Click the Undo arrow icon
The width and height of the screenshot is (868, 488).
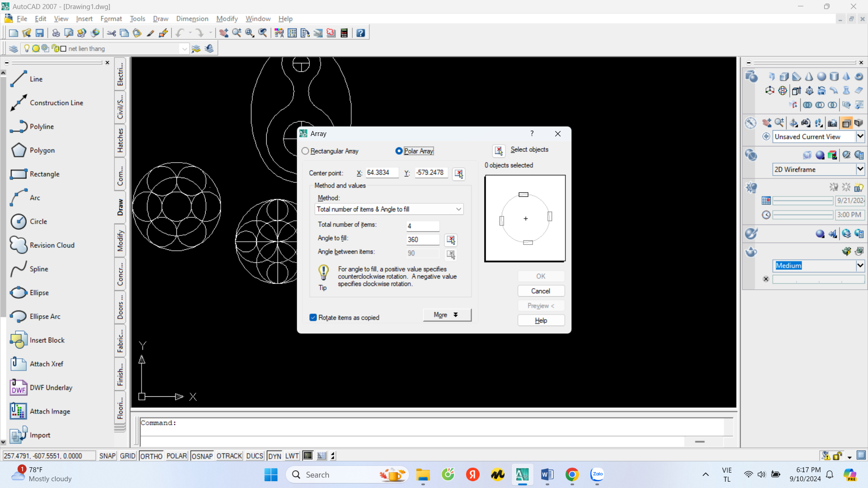[x=180, y=33]
